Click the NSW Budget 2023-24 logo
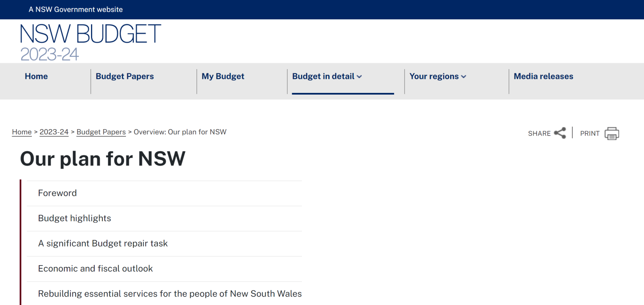This screenshot has width=644, height=305. pyautogui.click(x=90, y=42)
